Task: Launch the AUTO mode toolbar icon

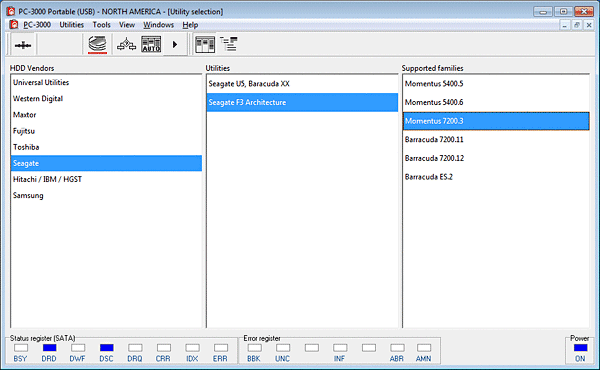Action: click(x=151, y=44)
